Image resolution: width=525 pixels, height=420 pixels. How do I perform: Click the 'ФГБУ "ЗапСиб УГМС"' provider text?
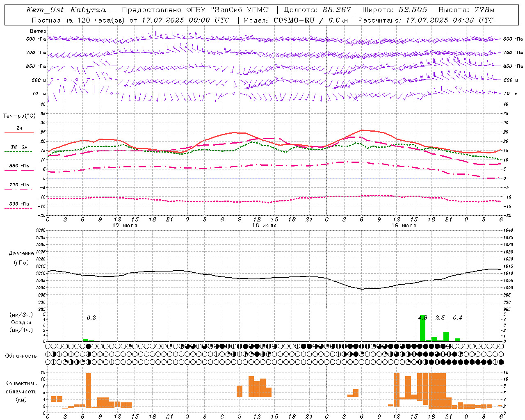pos(229,10)
